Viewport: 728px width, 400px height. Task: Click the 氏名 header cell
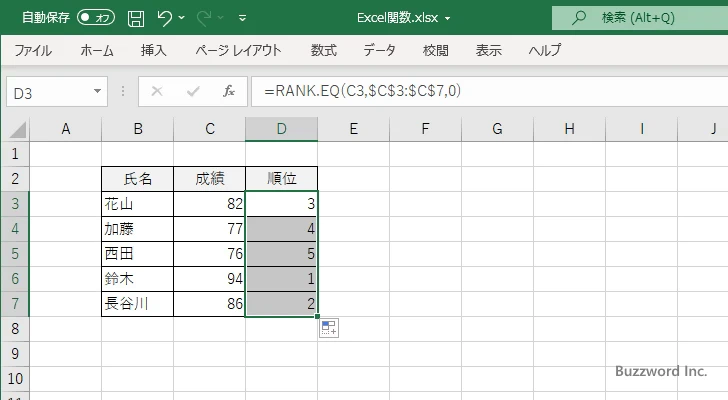coord(137,179)
